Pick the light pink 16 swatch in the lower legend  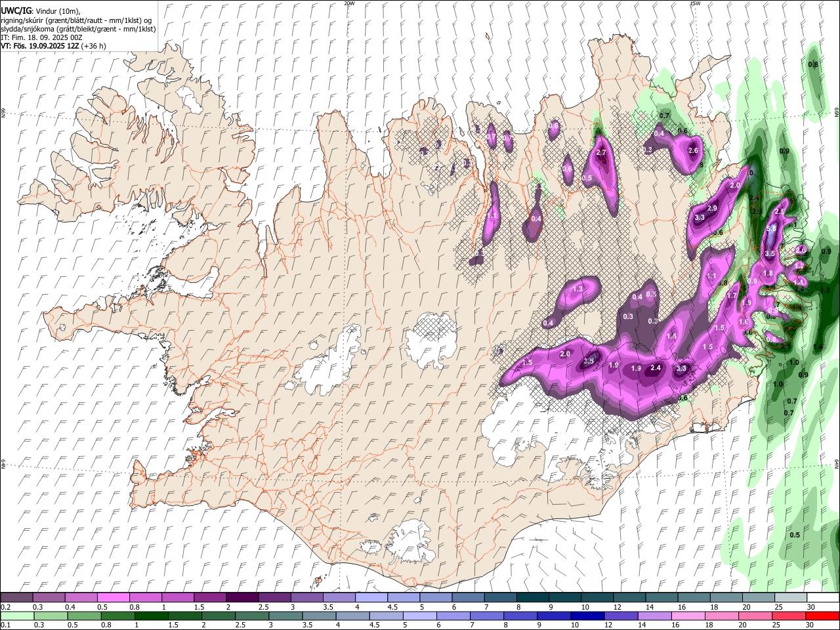[x=688, y=616]
